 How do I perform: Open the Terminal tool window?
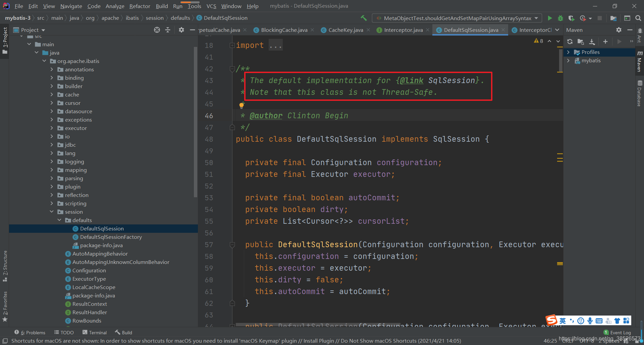click(x=95, y=332)
